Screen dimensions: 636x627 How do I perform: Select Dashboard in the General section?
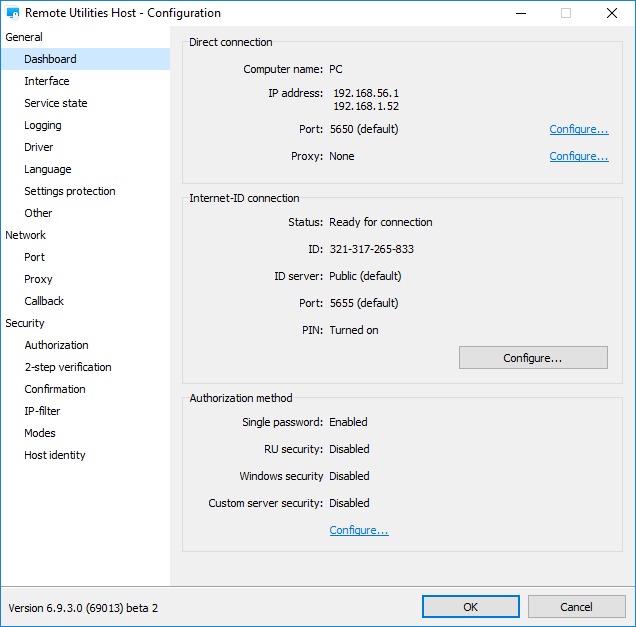point(86,59)
